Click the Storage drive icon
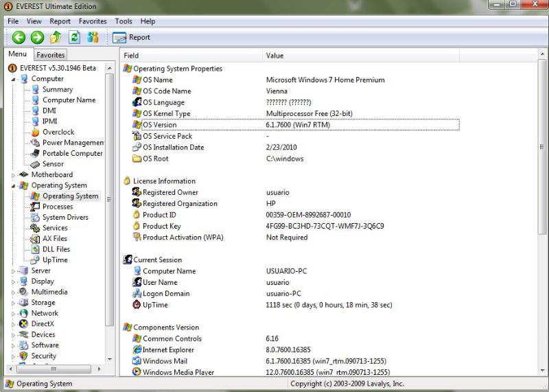The height and width of the screenshot is (392, 549). pyautogui.click(x=24, y=302)
